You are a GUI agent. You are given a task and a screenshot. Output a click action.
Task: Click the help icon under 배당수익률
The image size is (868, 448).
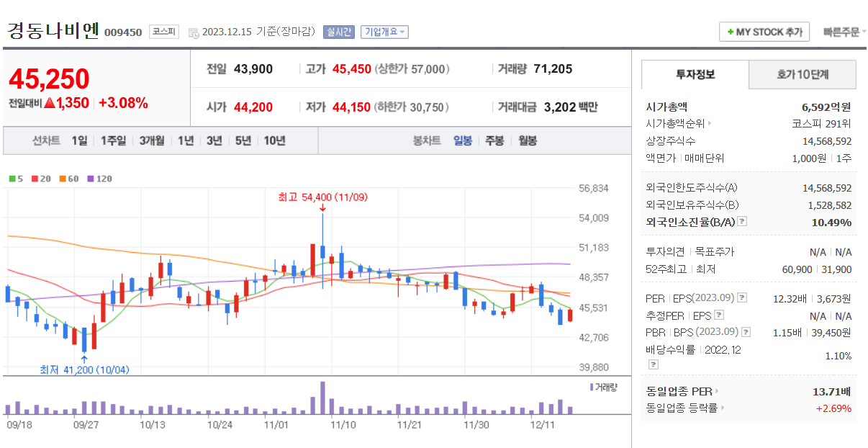pos(653,364)
